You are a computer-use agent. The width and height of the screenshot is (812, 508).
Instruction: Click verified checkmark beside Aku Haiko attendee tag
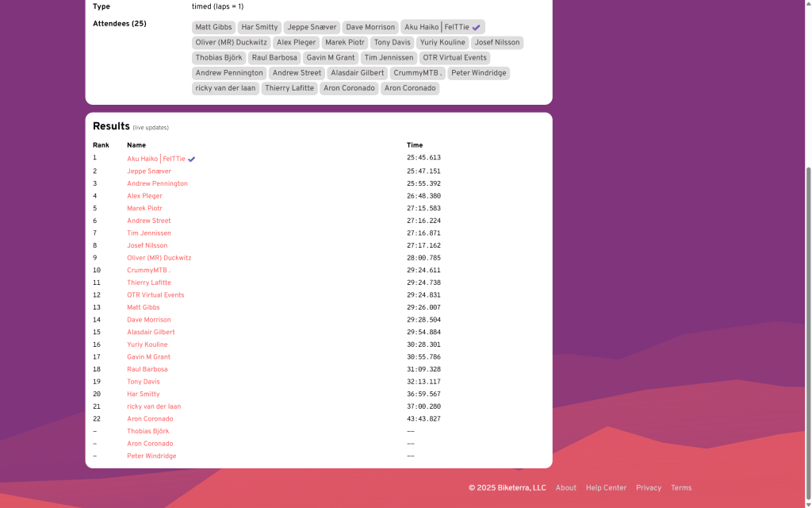click(477, 27)
